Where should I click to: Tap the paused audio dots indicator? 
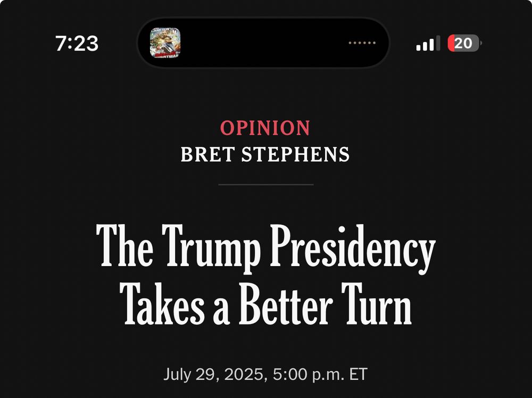(x=362, y=43)
